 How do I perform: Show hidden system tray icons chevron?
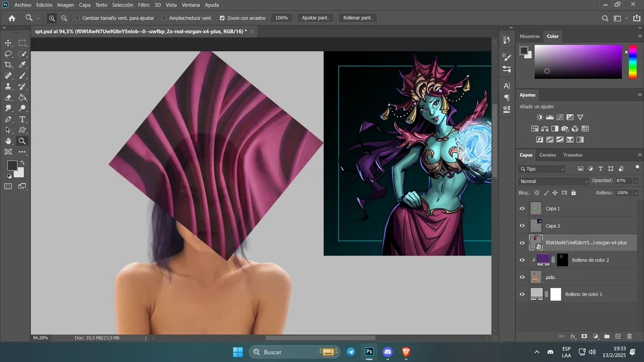click(537, 352)
